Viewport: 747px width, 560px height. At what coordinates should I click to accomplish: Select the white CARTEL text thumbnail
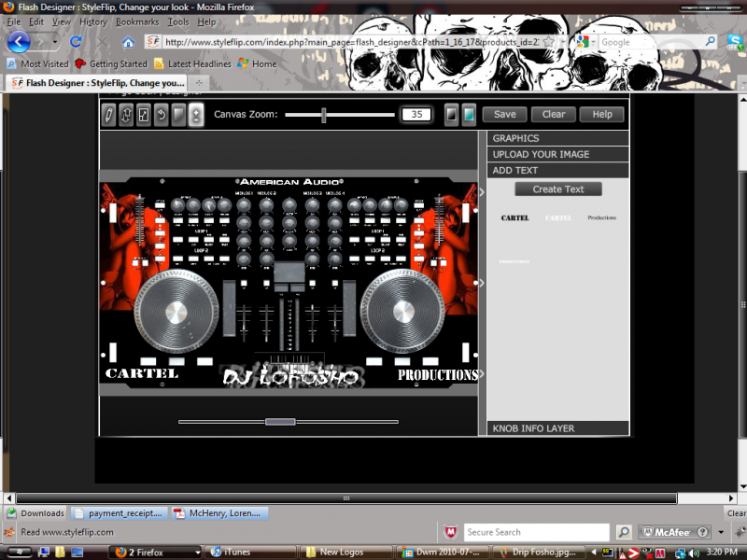click(558, 218)
